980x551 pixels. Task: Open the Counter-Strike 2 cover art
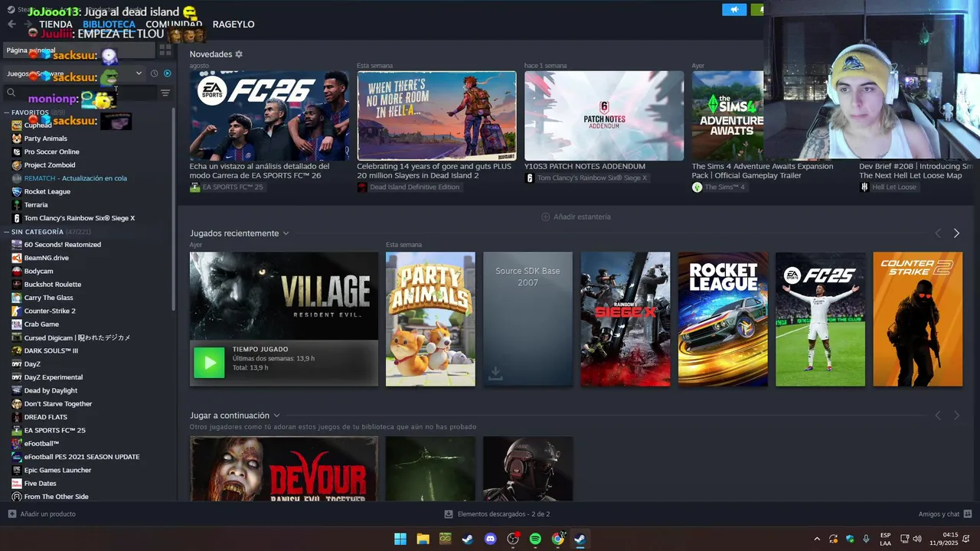click(x=918, y=319)
